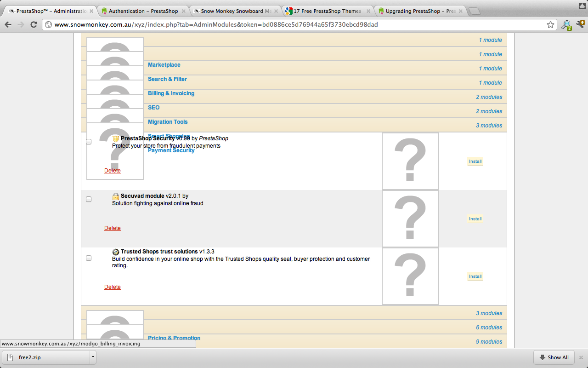Image resolution: width=588 pixels, height=368 pixels.
Task: Click question-mark thumbnail in PrestaShop Security row
Action: [x=410, y=161]
